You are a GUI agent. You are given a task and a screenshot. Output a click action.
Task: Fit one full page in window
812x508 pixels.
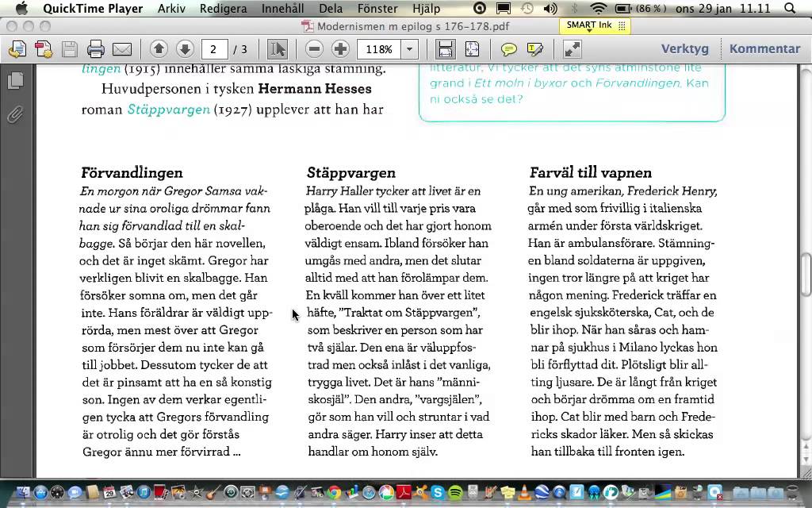472,49
